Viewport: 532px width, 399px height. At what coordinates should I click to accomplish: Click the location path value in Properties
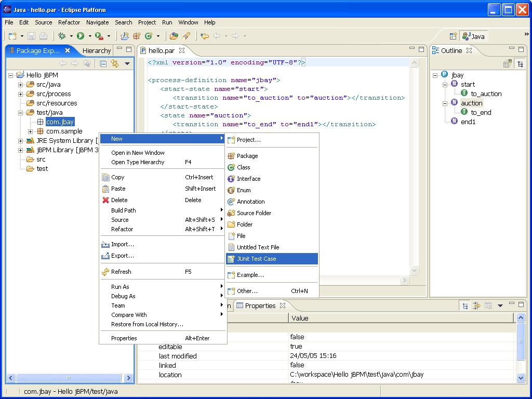pyautogui.click(x=356, y=375)
